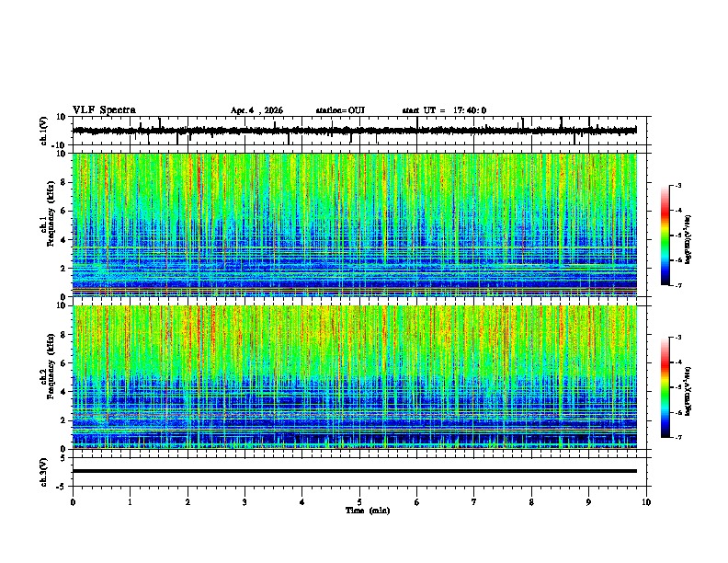Click inside the ch.2 spectrogram panel
Screen dimensions: 728x563
(354, 377)
